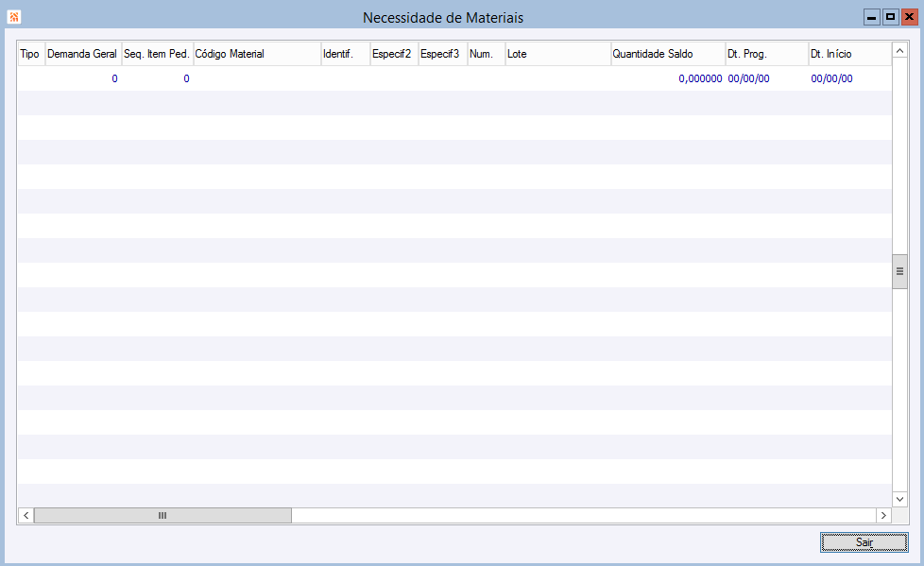
Task: Click the vertical scrollbar thumb
Action: tap(899, 272)
